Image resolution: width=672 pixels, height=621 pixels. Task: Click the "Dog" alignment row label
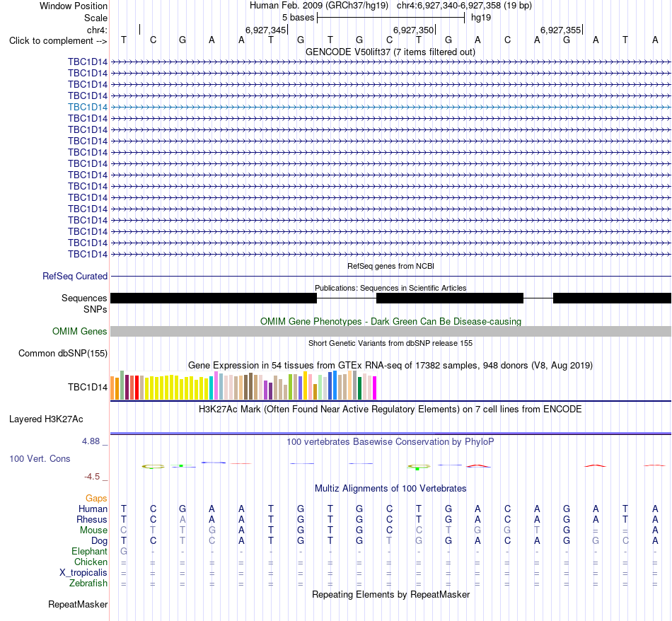click(x=99, y=541)
